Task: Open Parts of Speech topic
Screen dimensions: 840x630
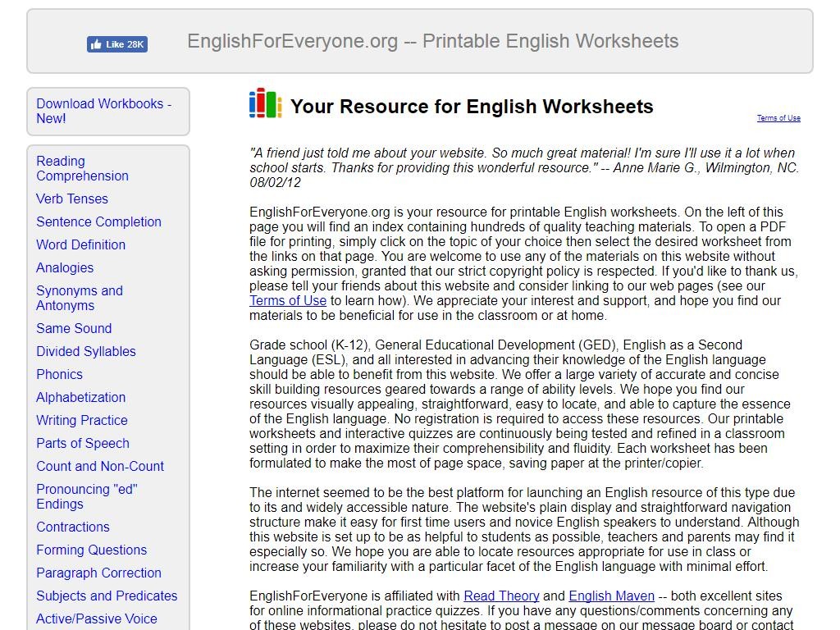Action: click(83, 444)
